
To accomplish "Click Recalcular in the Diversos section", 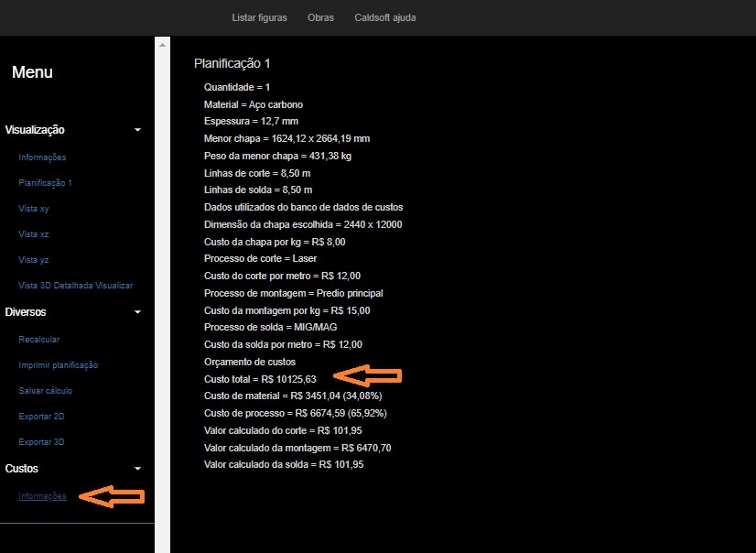I will coord(39,340).
